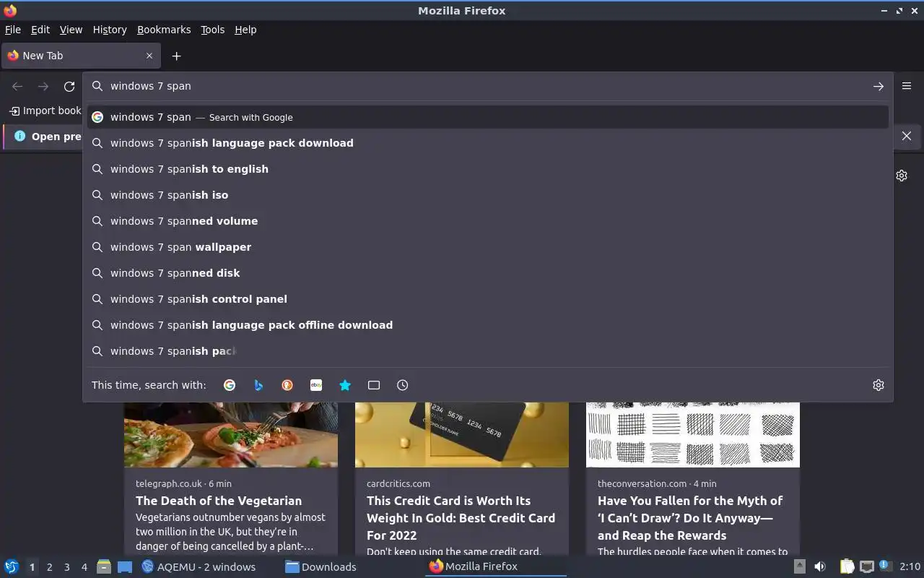Open search settings gear in the suggestions panel

click(878, 385)
